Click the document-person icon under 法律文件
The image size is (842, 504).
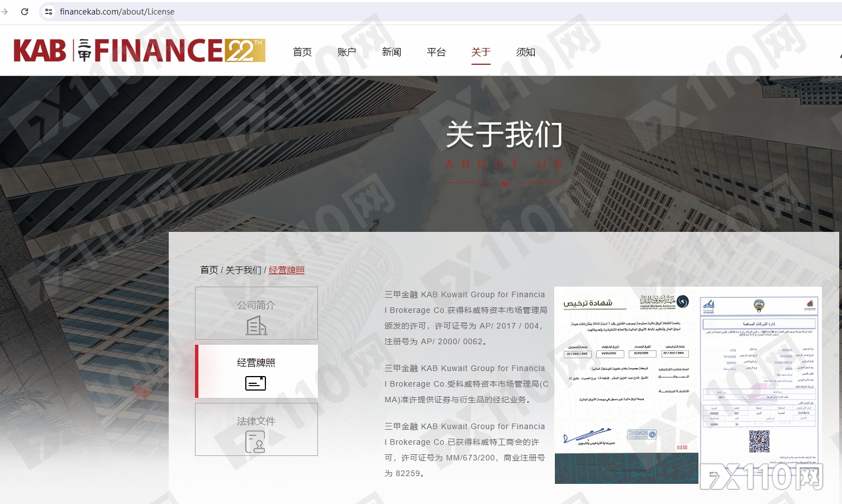pyautogui.click(x=256, y=442)
